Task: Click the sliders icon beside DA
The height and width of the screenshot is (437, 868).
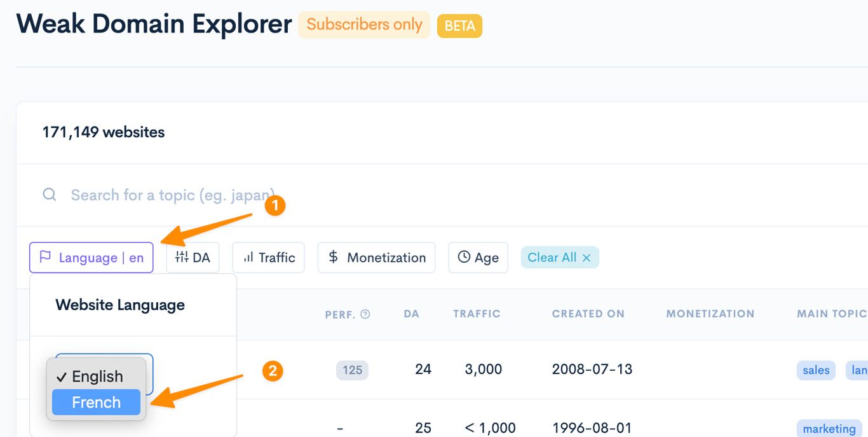Action: pyautogui.click(x=182, y=257)
